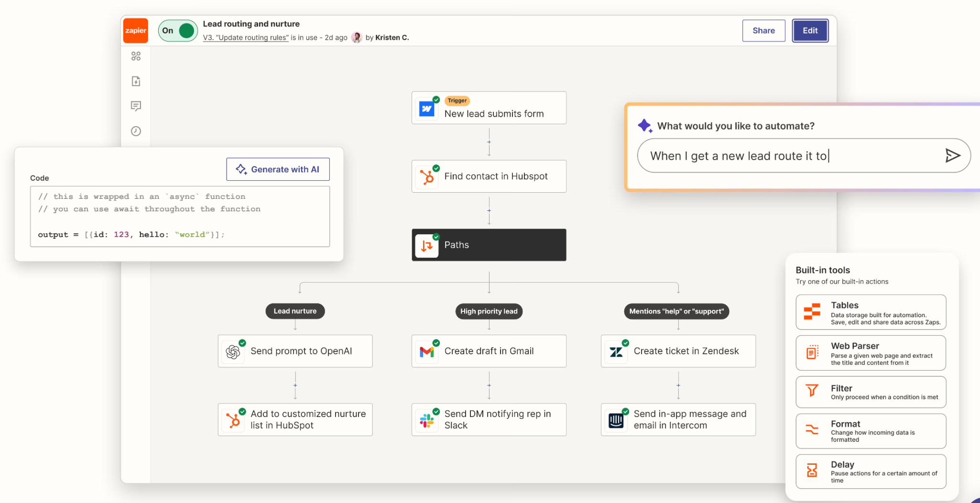Select Create draft in Gmail step
Image resolution: width=980 pixels, height=503 pixels.
click(x=489, y=351)
